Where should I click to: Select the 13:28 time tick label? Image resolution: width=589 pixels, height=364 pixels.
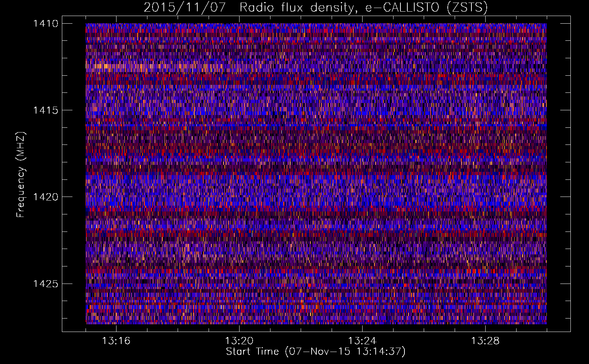tap(485, 341)
